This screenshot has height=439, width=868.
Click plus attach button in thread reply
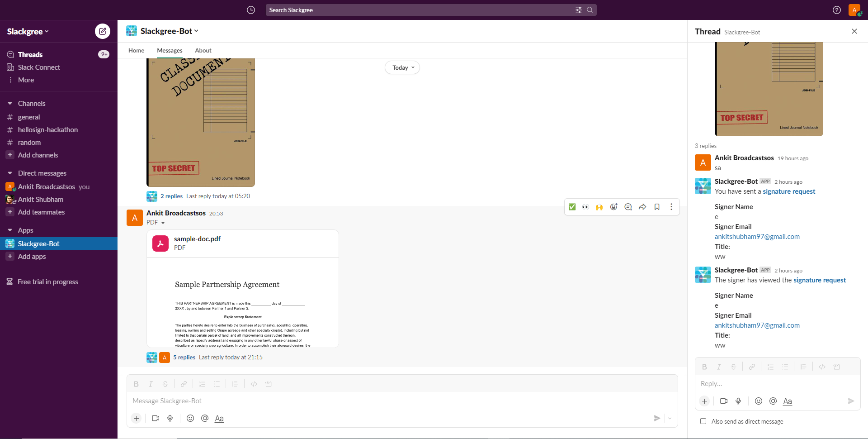coord(704,401)
